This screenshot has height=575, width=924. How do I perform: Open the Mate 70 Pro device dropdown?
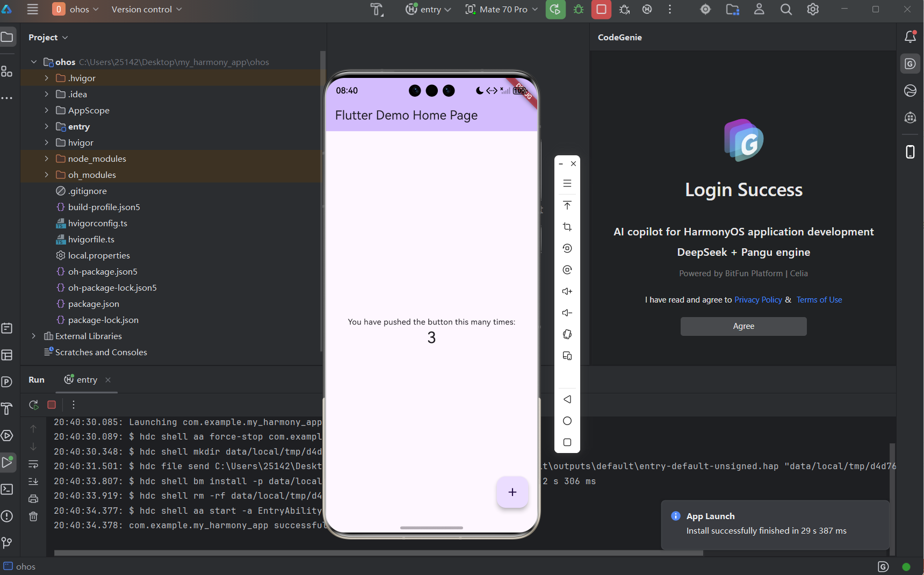coord(501,9)
